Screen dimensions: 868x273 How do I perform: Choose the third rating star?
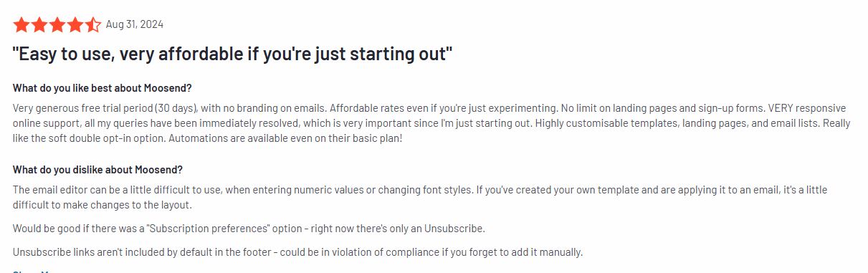click(x=57, y=25)
